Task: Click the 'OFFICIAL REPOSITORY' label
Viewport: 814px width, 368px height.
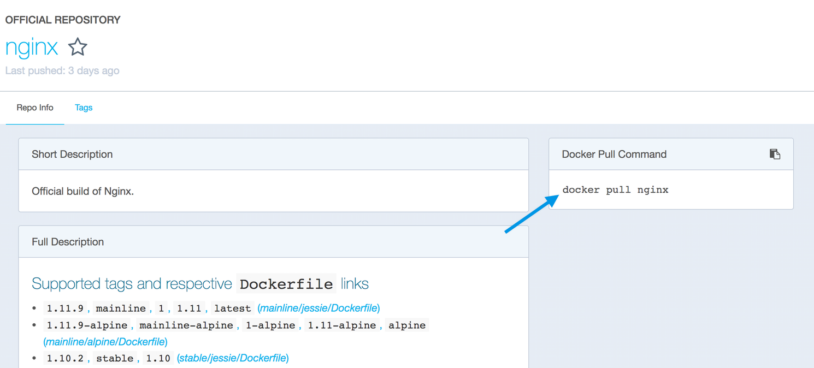Action: (63, 20)
